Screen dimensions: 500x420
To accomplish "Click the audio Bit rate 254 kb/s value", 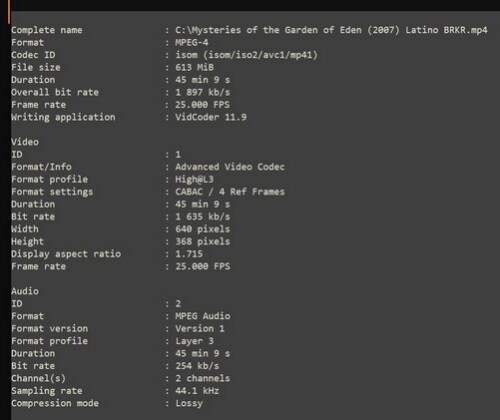I will pos(197,366).
